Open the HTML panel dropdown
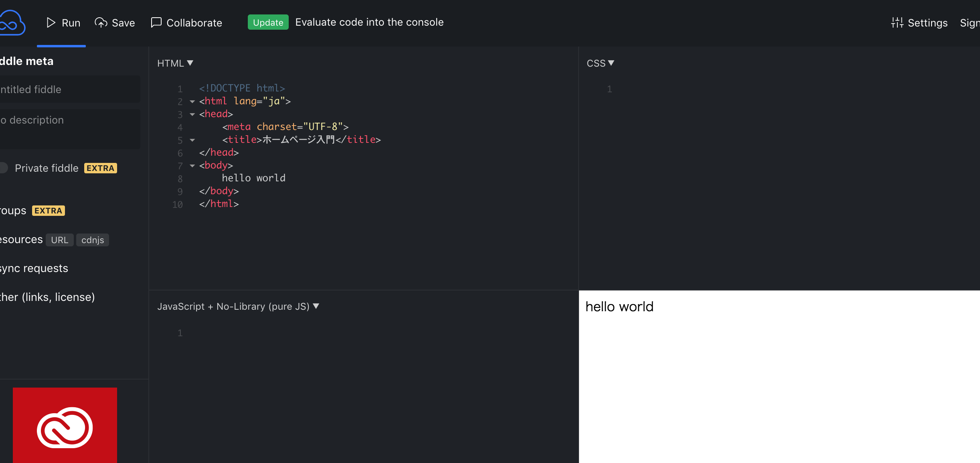Screen dimensions: 980x463 tap(175, 63)
